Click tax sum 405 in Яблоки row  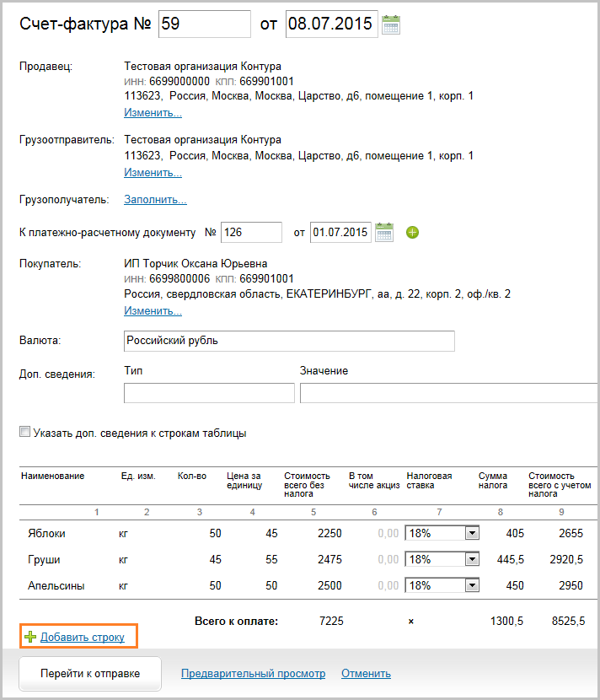[x=515, y=533]
